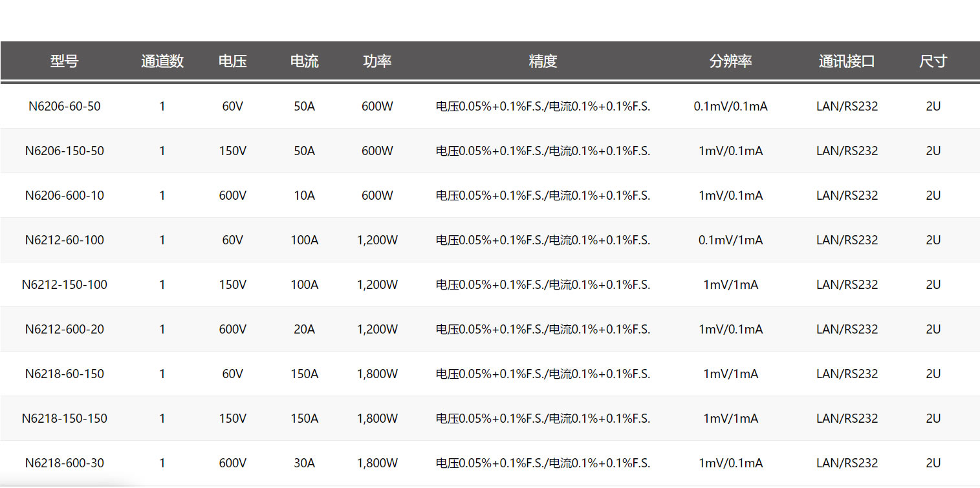This screenshot has height=488, width=980.
Task: Select model N6212-150-100
Action: [x=65, y=284]
